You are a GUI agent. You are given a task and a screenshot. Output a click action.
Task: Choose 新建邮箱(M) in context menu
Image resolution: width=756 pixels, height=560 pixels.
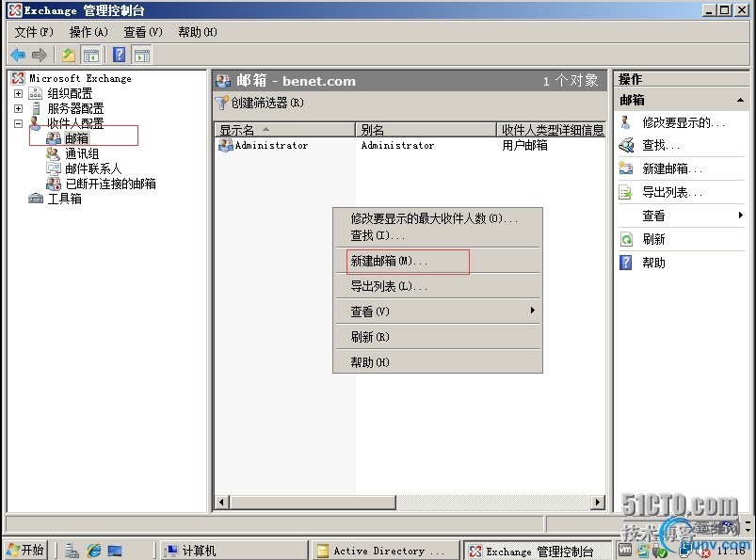coord(437,261)
